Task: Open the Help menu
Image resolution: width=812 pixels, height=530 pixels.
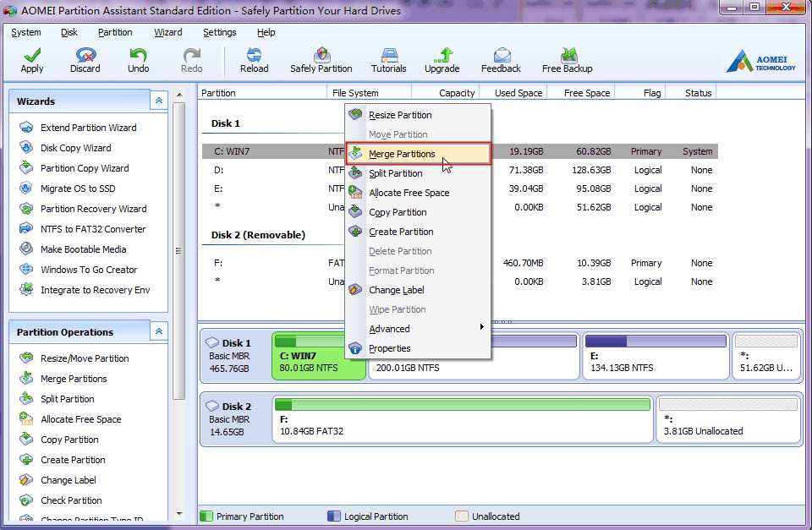Action: (x=266, y=32)
